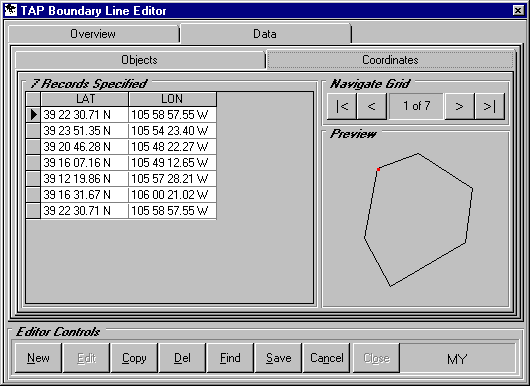The height and width of the screenshot is (386, 530).
Task: Go to previous record arrow button
Action: coord(371,106)
